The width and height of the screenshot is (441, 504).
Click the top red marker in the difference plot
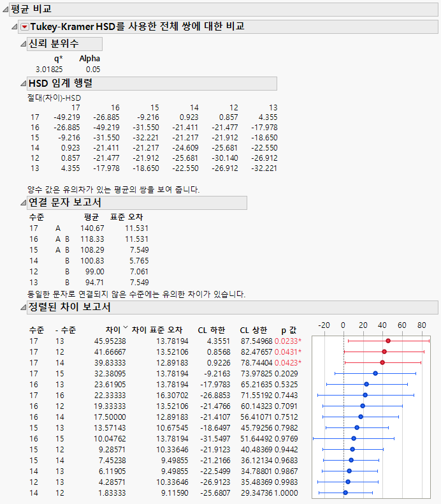click(x=388, y=341)
